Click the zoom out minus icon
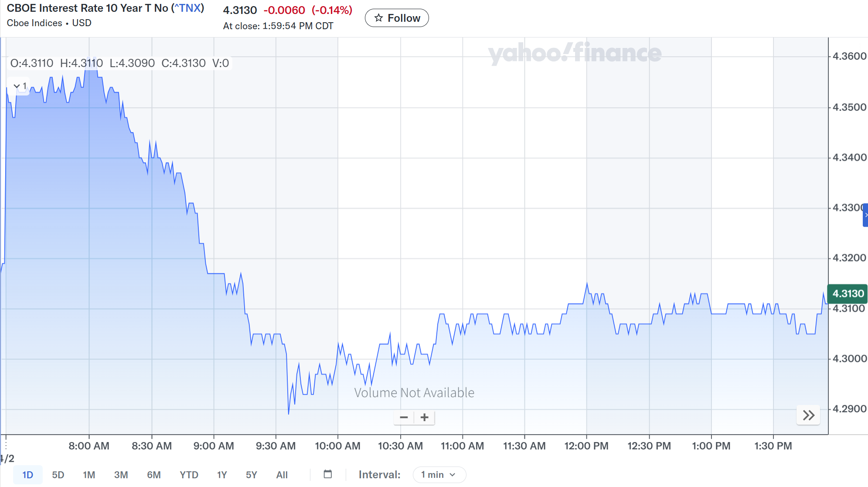Viewport: 868px width, 487px height. (x=404, y=417)
